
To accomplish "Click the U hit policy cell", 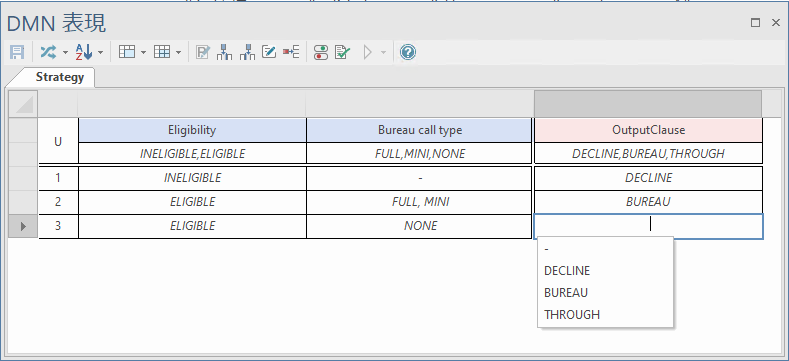I will tap(58, 141).
